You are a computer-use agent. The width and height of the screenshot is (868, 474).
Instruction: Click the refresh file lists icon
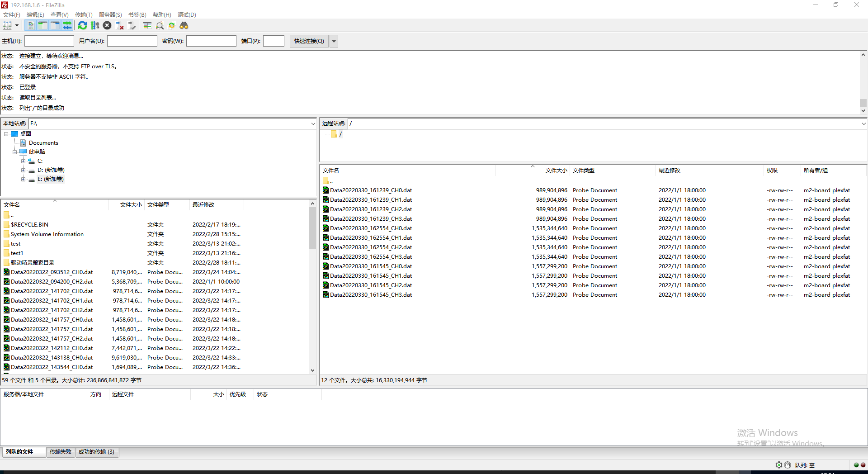click(82, 26)
